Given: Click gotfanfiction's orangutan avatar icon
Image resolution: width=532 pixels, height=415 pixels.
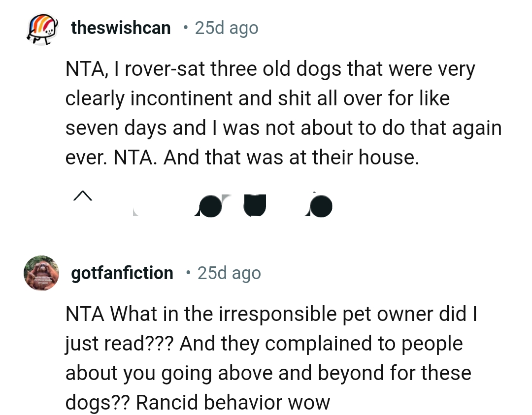Looking at the screenshot, I should [x=41, y=273].
